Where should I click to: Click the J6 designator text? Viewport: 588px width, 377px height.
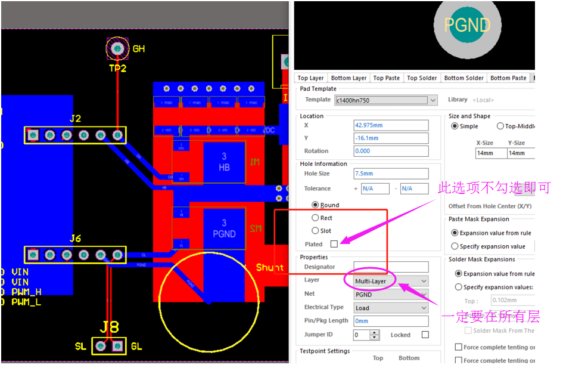coord(76,239)
